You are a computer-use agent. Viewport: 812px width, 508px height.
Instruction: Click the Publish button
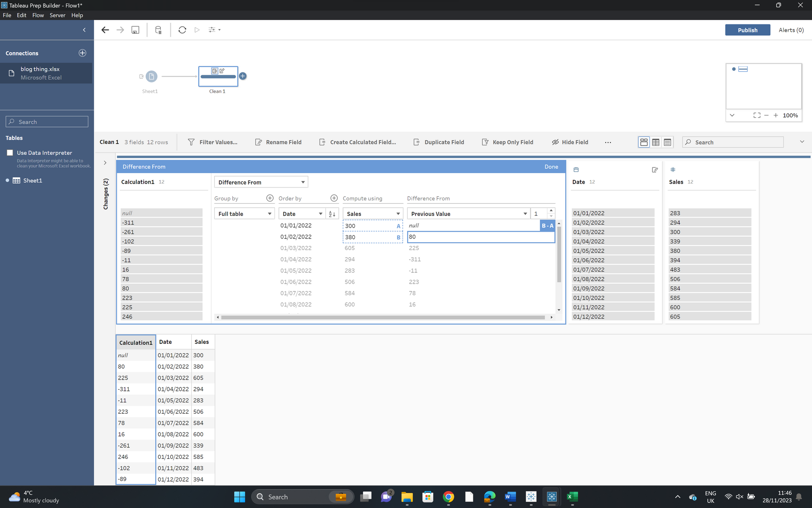(747, 30)
